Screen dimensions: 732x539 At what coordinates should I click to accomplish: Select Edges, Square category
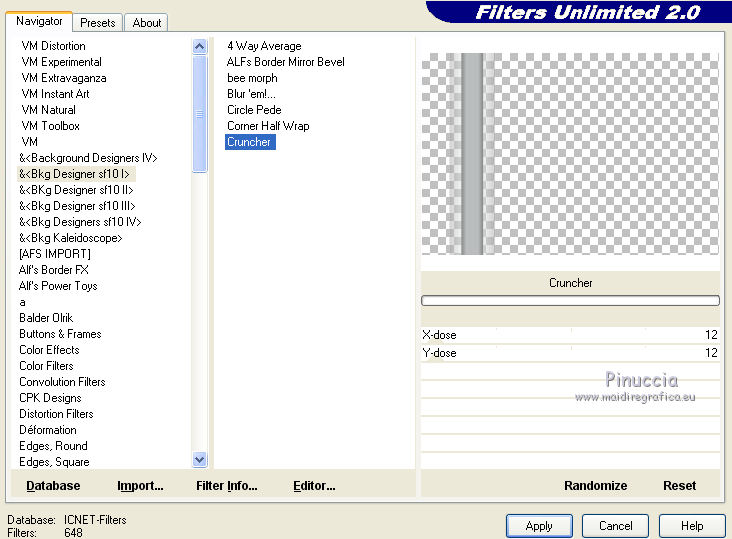point(54,462)
